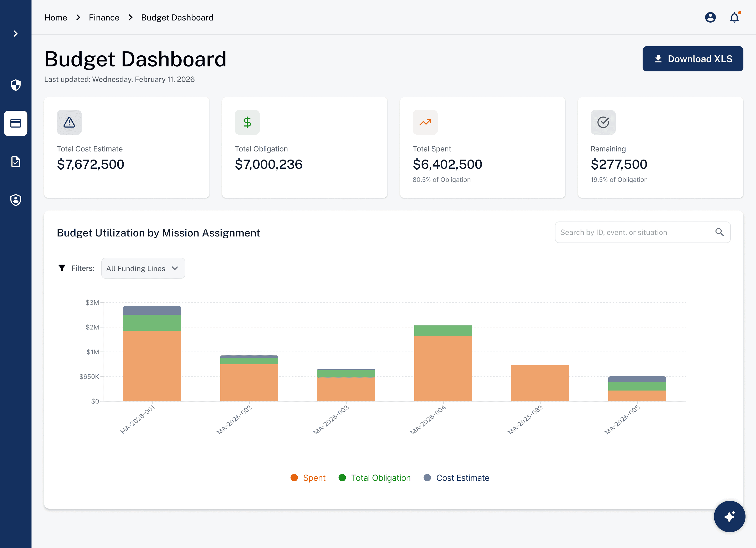This screenshot has height=548, width=756.
Task: Select the MA-2026-004 orange spent bar
Action: 443,368
